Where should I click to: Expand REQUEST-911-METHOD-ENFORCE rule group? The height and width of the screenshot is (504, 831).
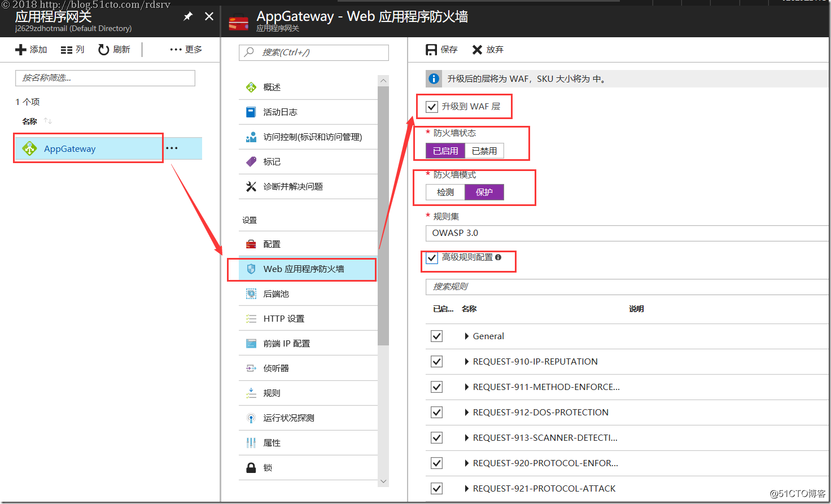pyautogui.click(x=467, y=387)
